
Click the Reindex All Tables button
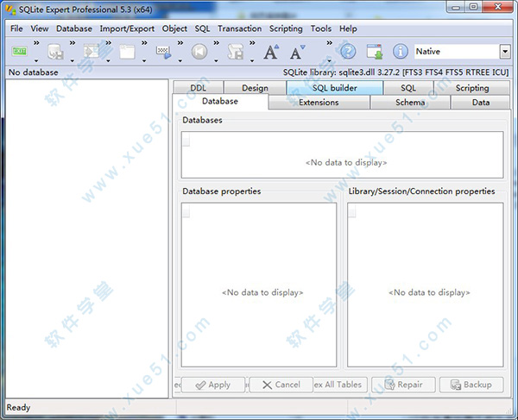(x=340, y=385)
